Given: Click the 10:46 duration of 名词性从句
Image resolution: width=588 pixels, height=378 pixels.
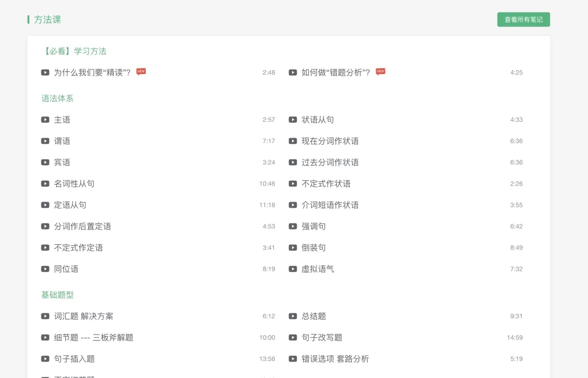Looking at the screenshot, I should tap(267, 184).
